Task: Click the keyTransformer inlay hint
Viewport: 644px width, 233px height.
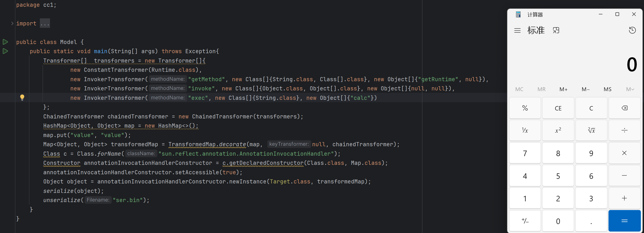Action: pos(289,144)
